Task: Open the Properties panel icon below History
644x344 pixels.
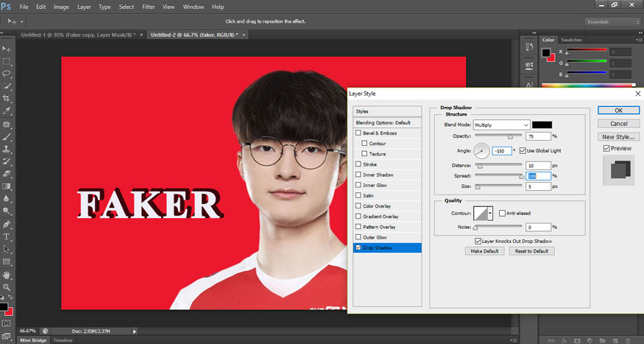Action: [x=529, y=65]
